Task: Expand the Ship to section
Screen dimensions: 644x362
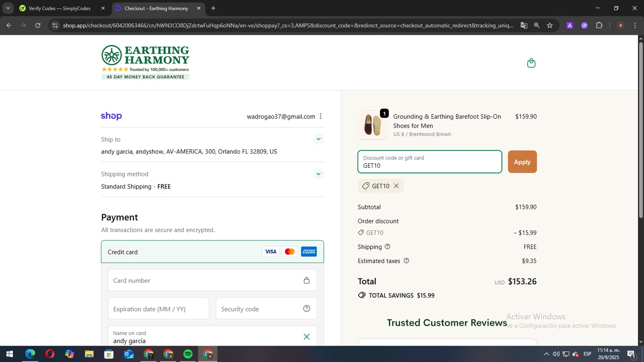Action: (318, 139)
